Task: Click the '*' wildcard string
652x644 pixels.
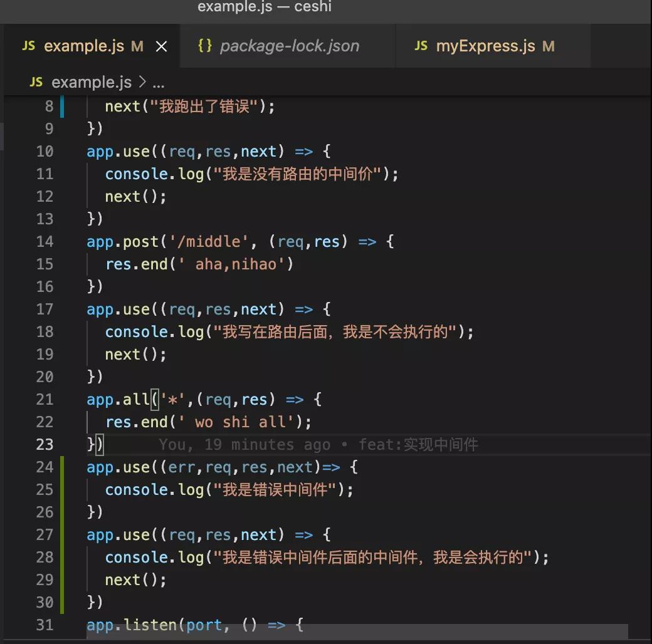Action: [x=172, y=400]
